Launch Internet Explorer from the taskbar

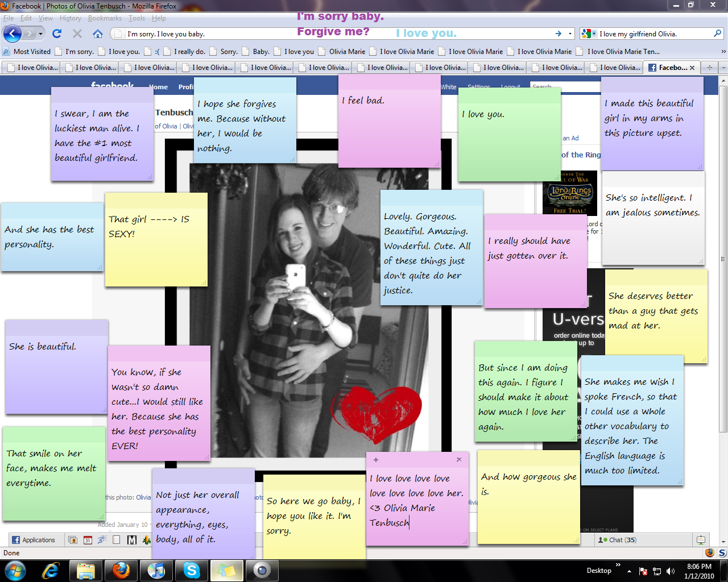tap(50, 571)
